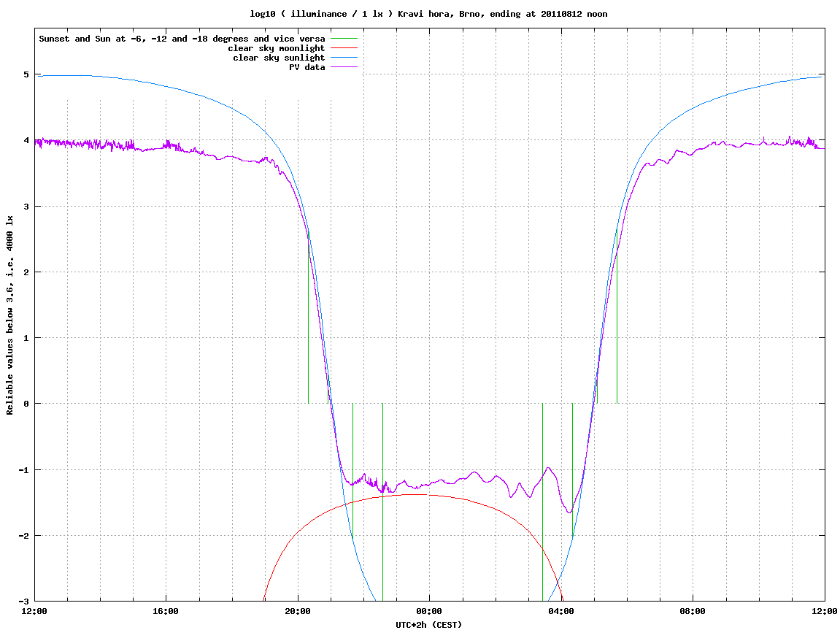Click the green line marking evening Sun at -18 degrees

[x=382, y=502]
